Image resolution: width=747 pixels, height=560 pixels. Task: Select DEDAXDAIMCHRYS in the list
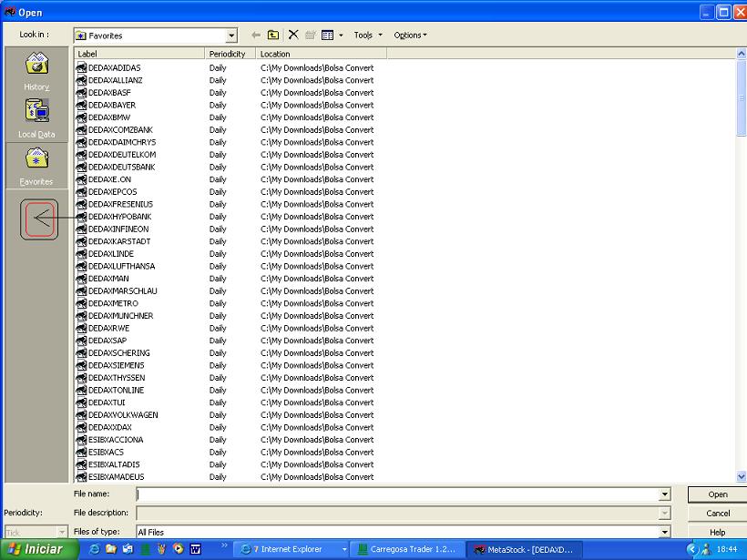[x=122, y=142]
